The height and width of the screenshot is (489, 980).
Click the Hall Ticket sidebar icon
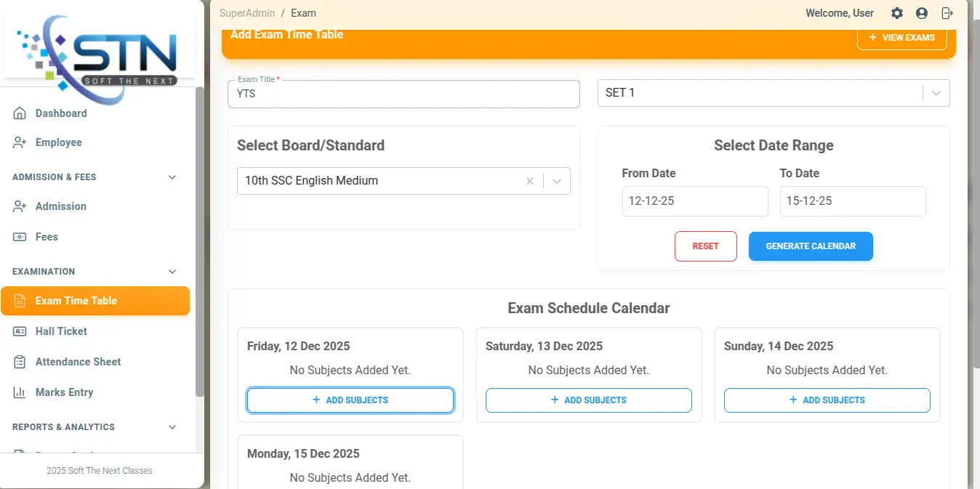20,331
